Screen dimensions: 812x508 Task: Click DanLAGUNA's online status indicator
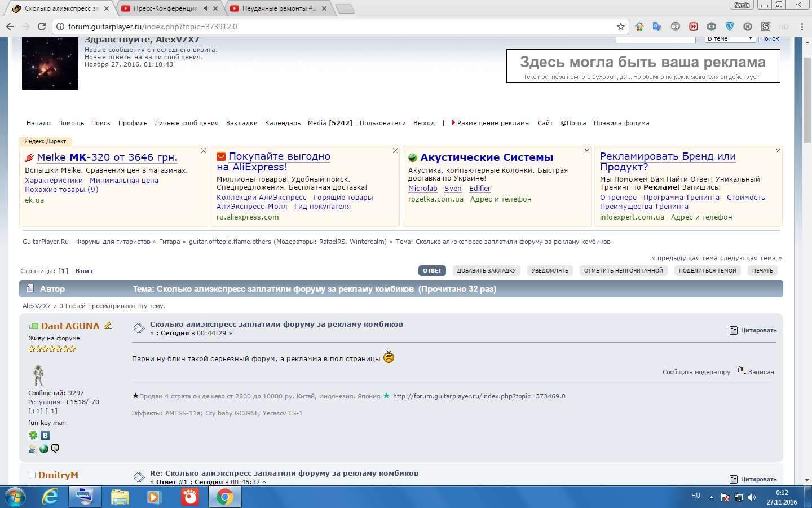coord(33,326)
